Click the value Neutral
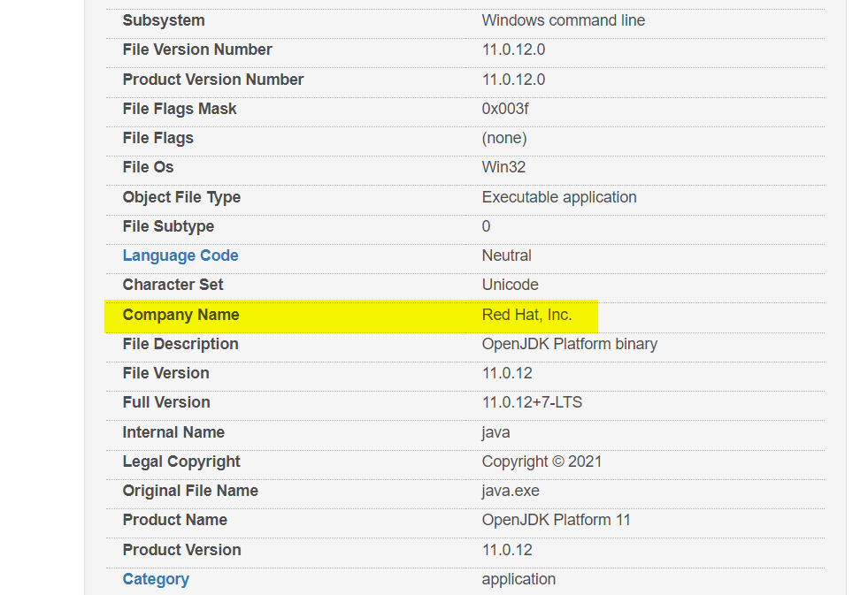Screen dimensions: 868x595 click(x=506, y=256)
